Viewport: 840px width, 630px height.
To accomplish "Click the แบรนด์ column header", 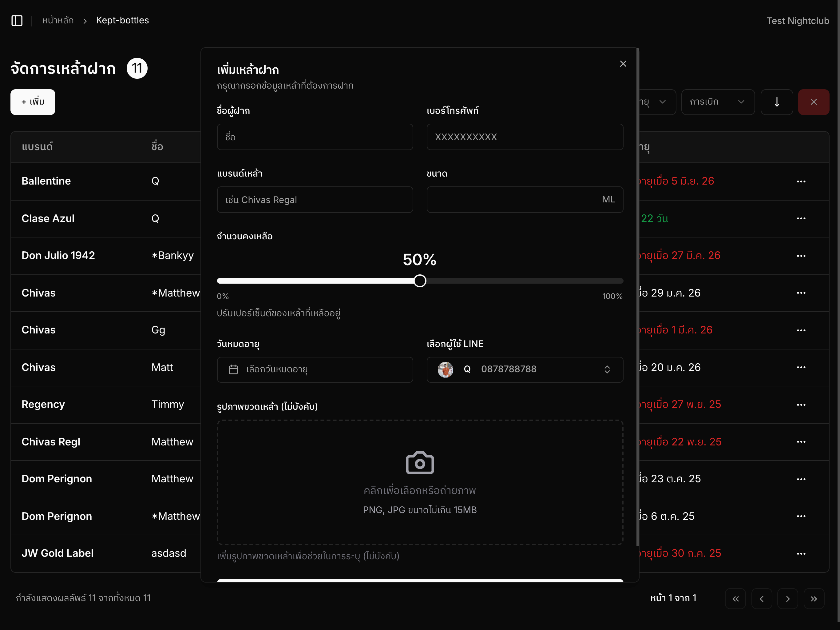I will (x=37, y=147).
